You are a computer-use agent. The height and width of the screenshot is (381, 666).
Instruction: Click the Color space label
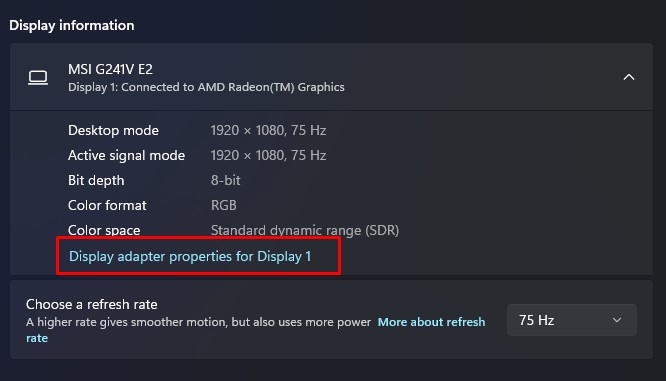coord(104,230)
